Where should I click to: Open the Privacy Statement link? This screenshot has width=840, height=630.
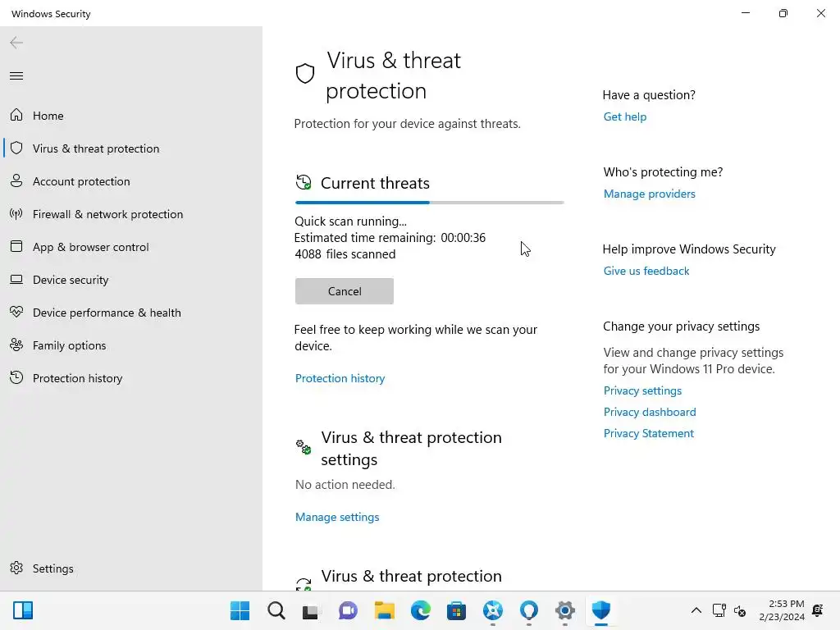click(648, 433)
